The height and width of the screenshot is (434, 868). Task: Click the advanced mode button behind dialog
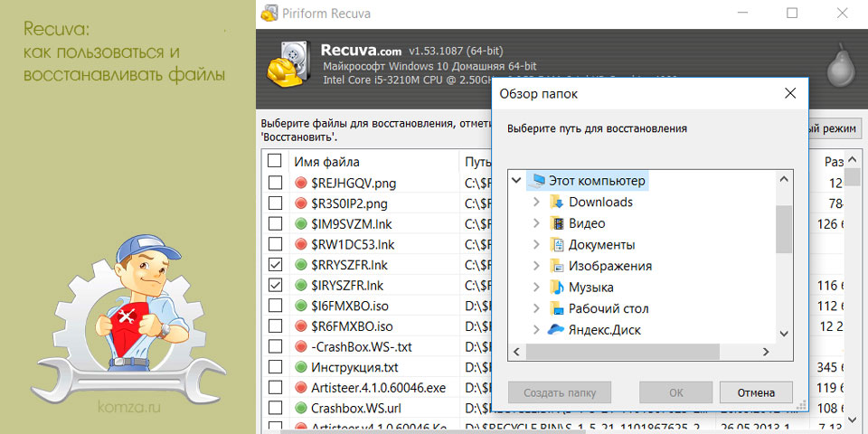(835, 129)
